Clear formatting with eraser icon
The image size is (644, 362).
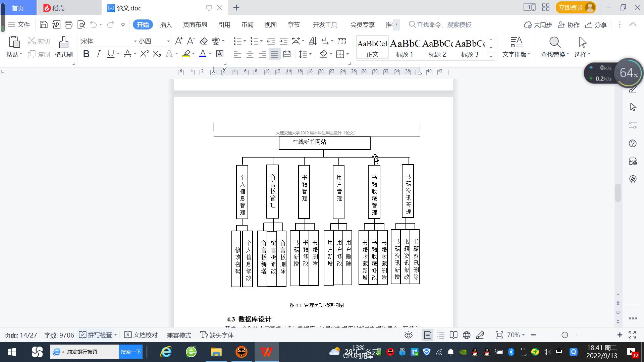point(203,41)
